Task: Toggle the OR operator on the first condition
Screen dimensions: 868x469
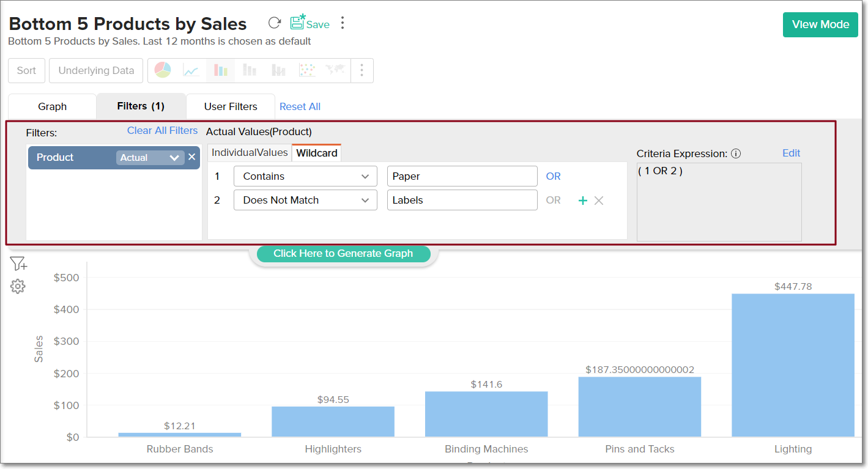Action: coord(553,176)
